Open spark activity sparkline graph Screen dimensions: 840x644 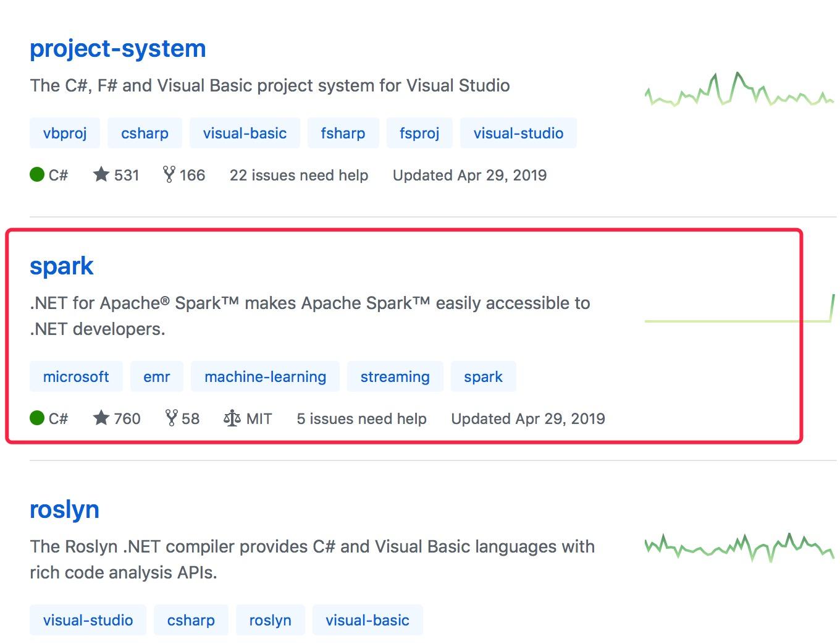point(739,308)
